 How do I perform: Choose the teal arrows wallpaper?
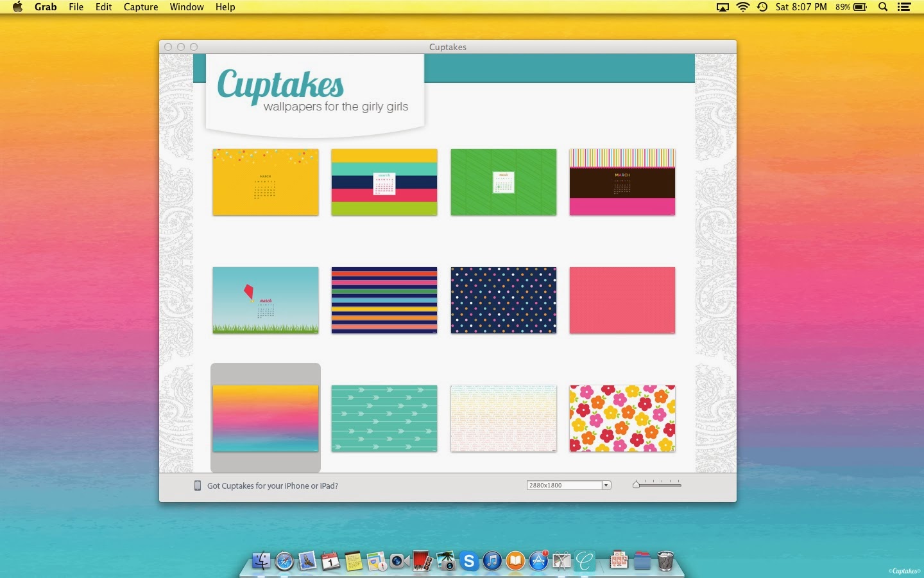(384, 418)
